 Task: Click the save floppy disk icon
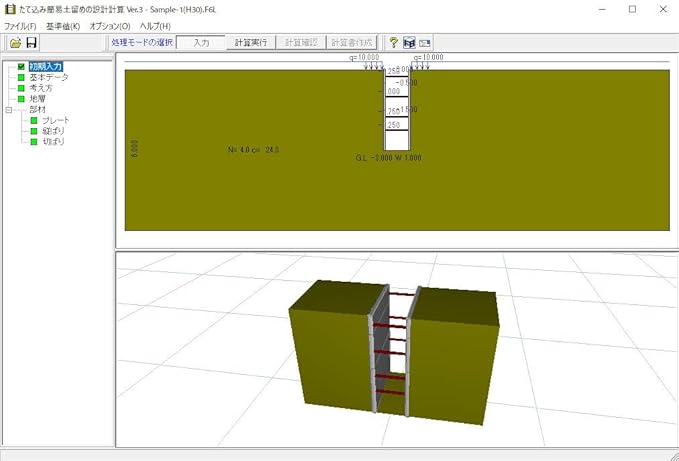tap(32, 42)
